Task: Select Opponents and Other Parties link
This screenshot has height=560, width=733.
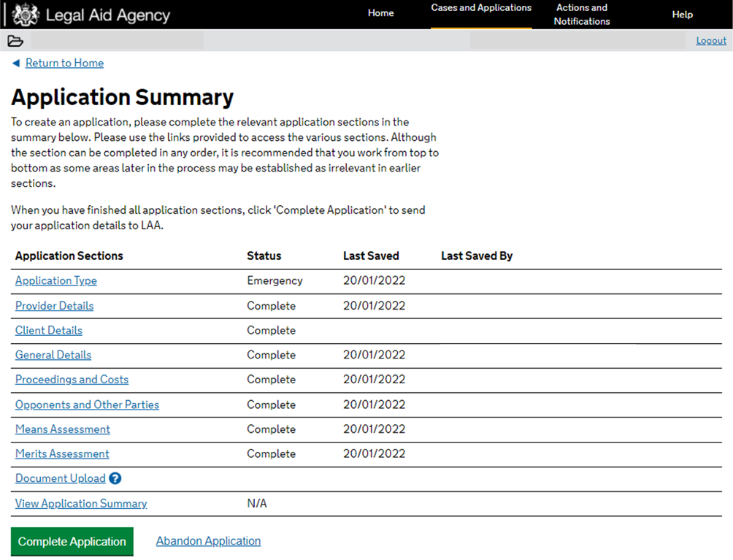Action: pos(87,405)
